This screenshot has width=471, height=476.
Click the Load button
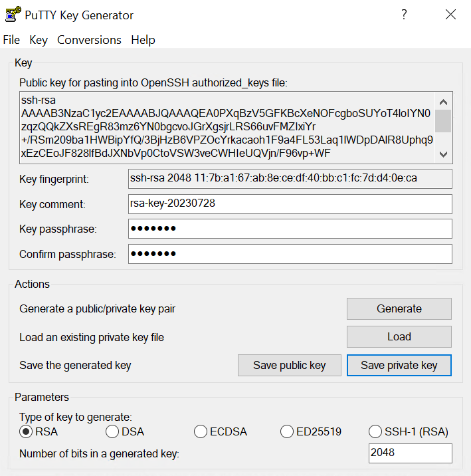(x=399, y=336)
